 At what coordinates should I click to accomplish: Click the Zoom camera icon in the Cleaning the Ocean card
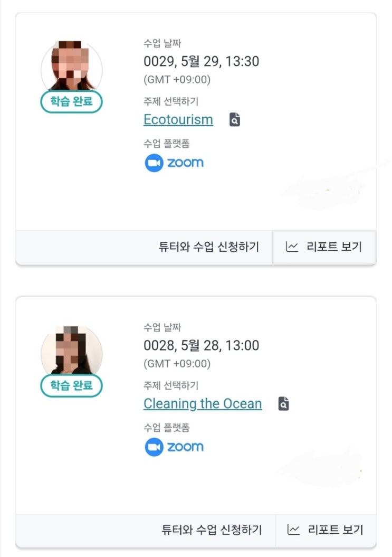pos(154,447)
